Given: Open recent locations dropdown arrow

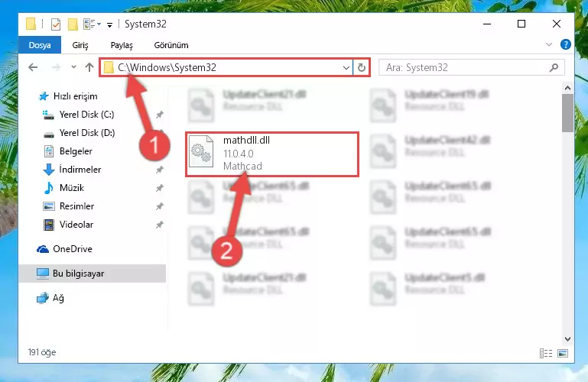Looking at the screenshot, I should [x=73, y=67].
